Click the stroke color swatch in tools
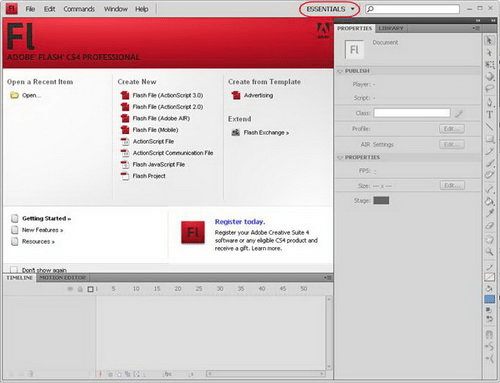This screenshot has height=383, width=500. tap(489, 277)
